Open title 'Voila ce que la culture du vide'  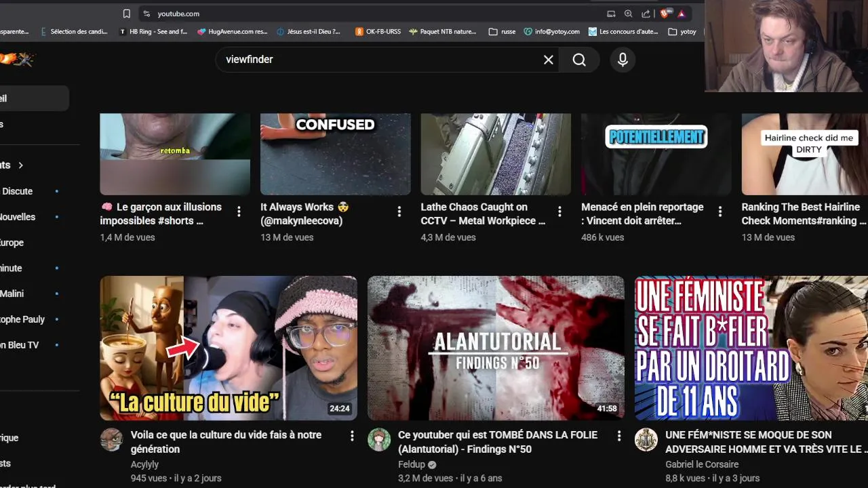tap(226, 442)
